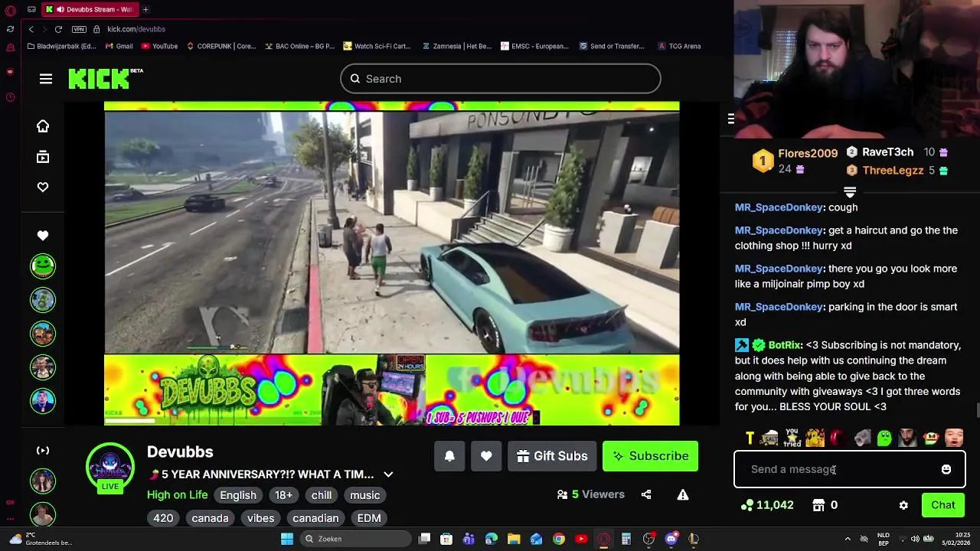Open the emoji picker smiley
The height and width of the screenshot is (551, 980).
(x=946, y=469)
